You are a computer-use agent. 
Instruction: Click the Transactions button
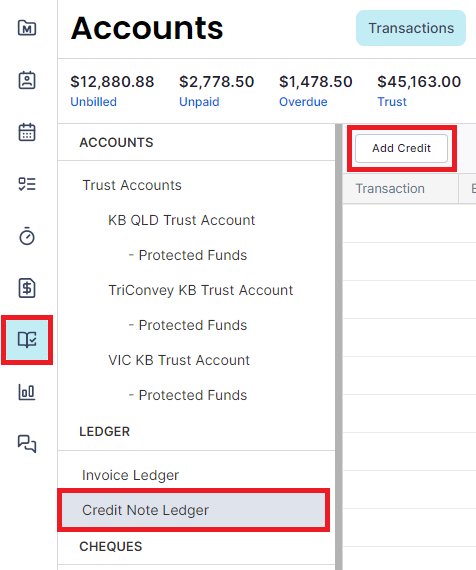pyautogui.click(x=411, y=28)
